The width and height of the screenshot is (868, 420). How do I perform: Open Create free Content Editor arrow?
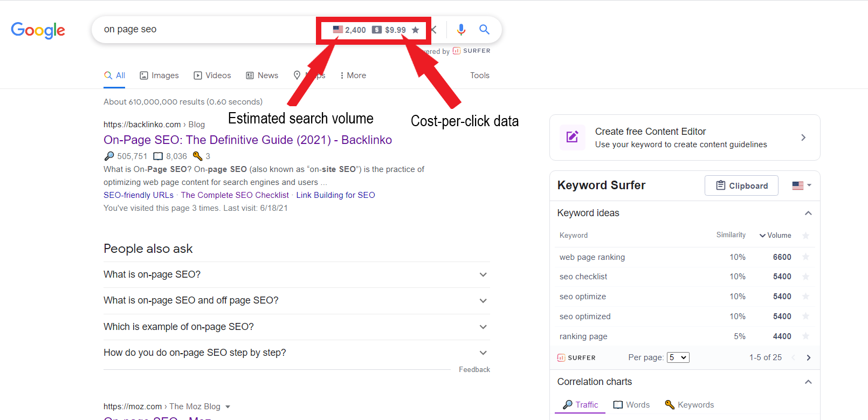click(803, 137)
